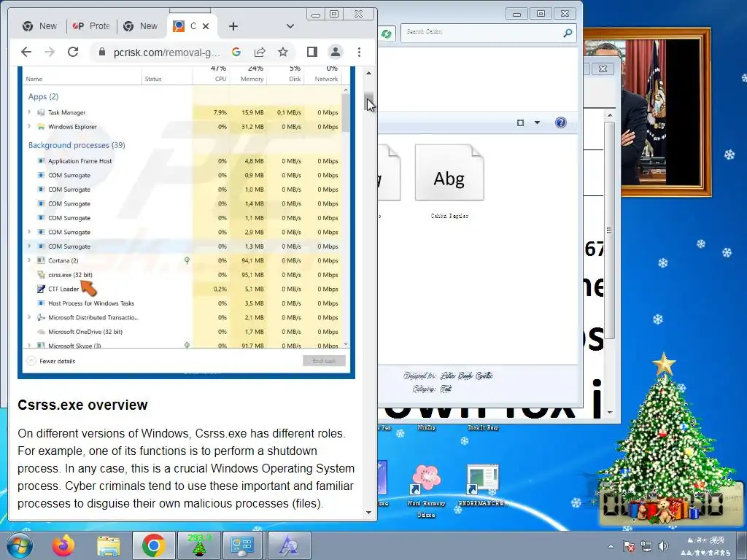This screenshot has width=747, height=560.
Task: Open Windows Explorer from the taskbar
Action: tap(108, 545)
